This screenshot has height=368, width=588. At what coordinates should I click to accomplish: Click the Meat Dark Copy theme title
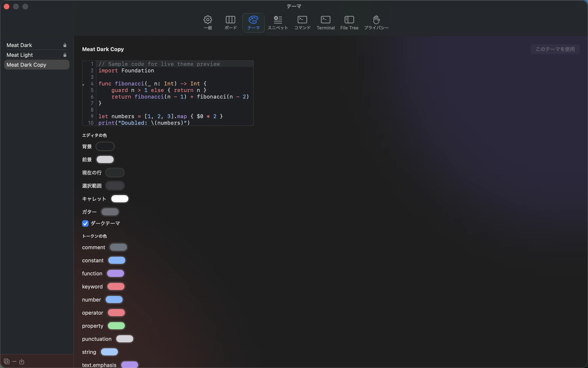[x=103, y=49]
